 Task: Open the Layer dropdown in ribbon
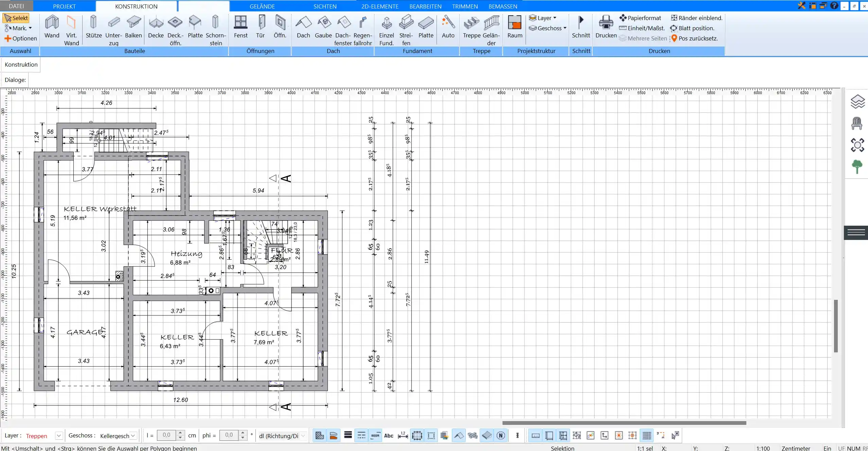[543, 18]
